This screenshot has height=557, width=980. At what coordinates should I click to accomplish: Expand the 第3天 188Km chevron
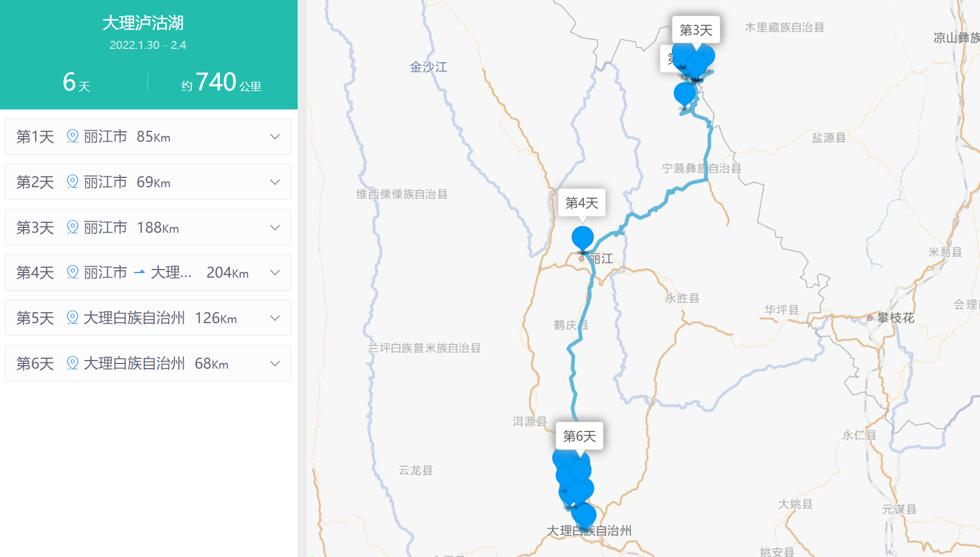click(x=275, y=228)
